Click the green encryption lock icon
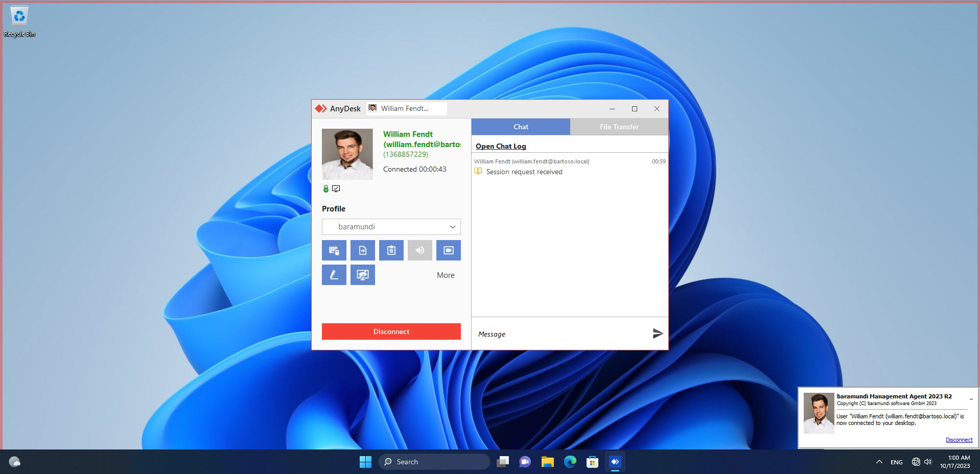This screenshot has width=980, height=474. pos(326,189)
